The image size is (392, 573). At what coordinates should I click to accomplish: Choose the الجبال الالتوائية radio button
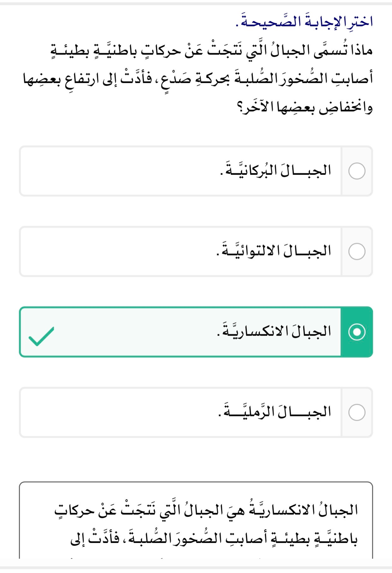pyautogui.click(x=356, y=252)
